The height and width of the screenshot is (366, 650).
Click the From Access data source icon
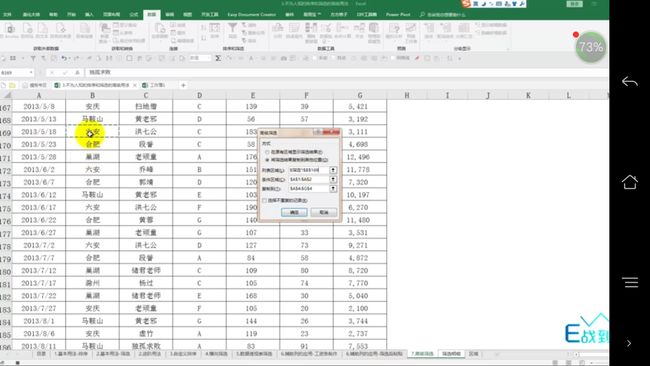[x=10, y=29]
